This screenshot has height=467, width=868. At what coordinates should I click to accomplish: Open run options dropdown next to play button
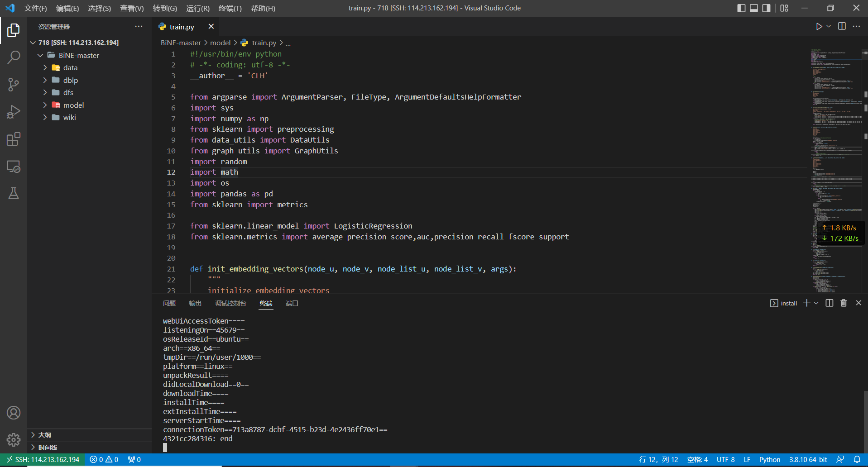829,27
